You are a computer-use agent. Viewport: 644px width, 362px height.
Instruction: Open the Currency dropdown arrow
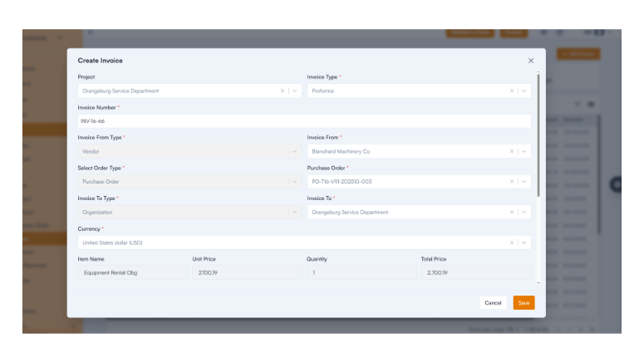pyautogui.click(x=524, y=242)
